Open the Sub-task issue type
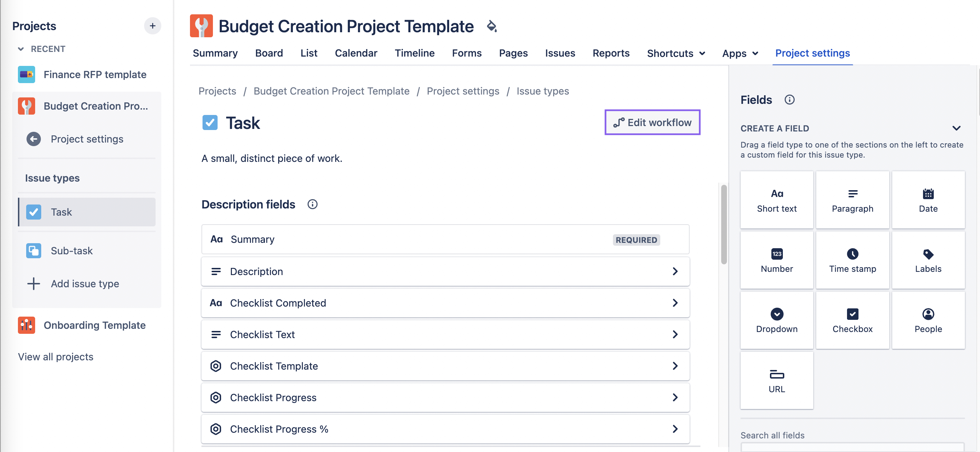 coord(72,250)
